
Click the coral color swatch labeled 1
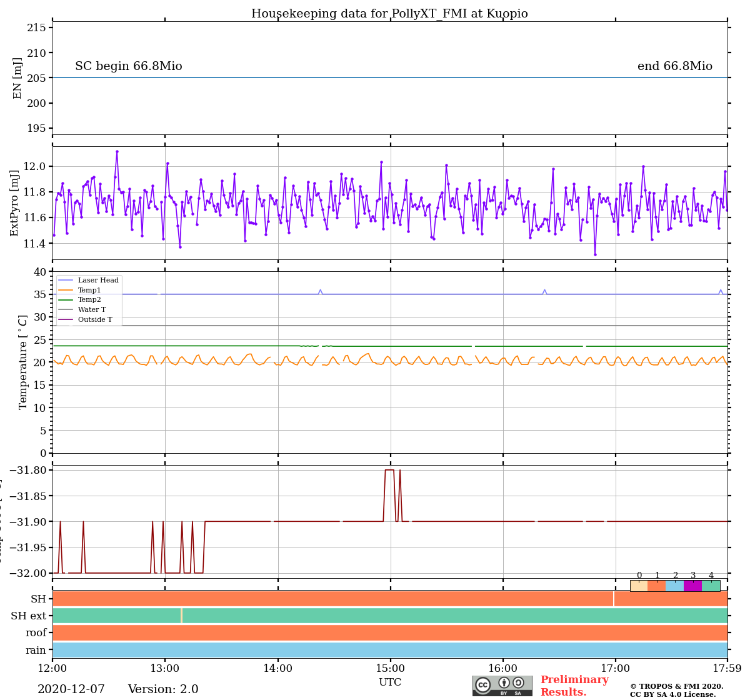point(657,586)
